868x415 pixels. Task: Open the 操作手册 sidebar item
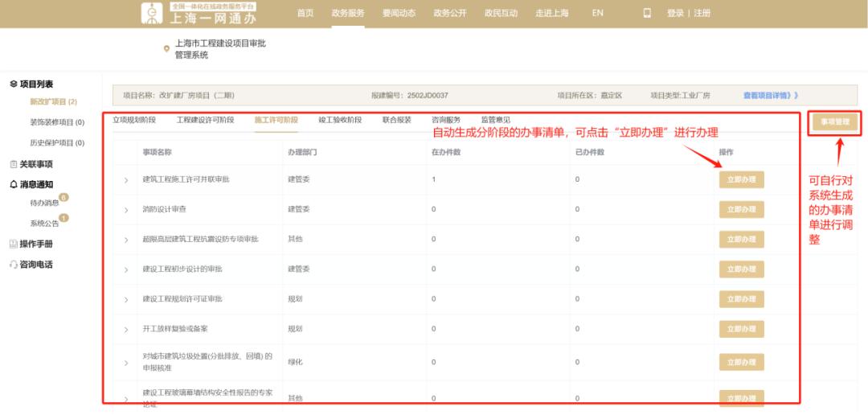pos(35,244)
